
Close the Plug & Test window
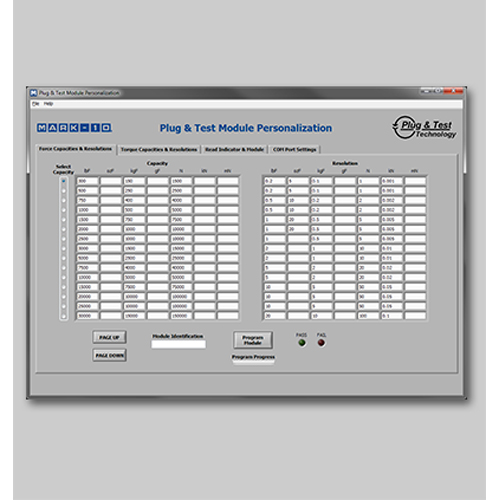point(453,91)
